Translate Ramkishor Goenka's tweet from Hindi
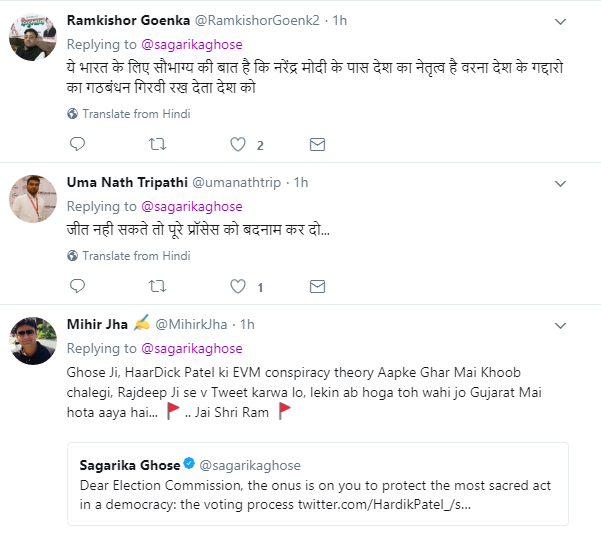Image resolution: width=601 pixels, height=536 pixels. click(x=136, y=114)
